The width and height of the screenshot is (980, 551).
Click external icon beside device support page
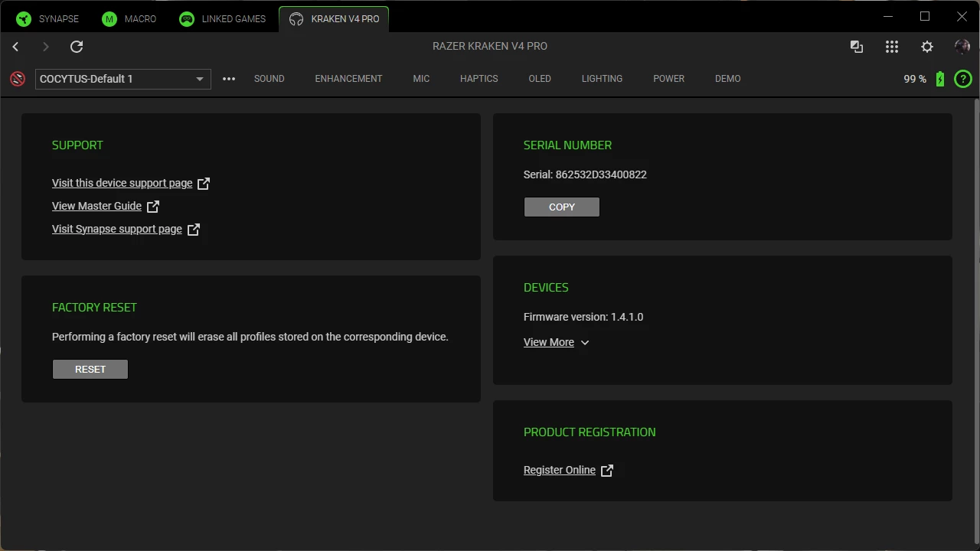pyautogui.click(x=204, y=184)
